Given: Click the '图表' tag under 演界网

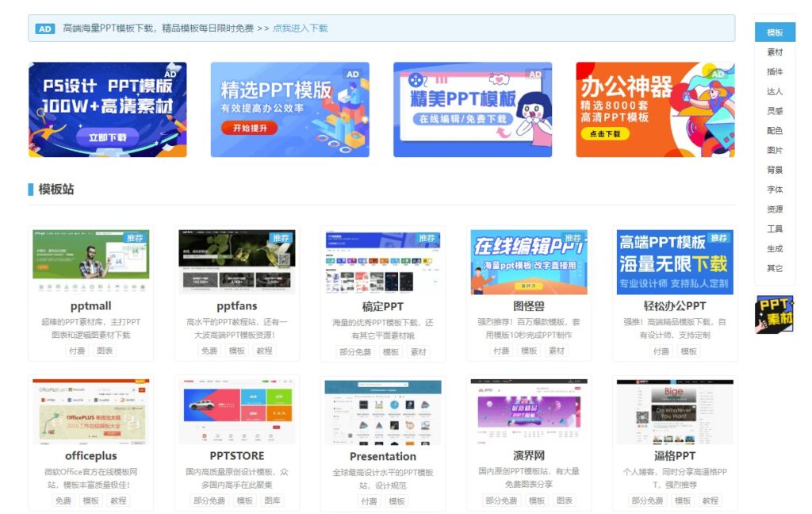Looking at the screenshot, I should click(564, 501).
